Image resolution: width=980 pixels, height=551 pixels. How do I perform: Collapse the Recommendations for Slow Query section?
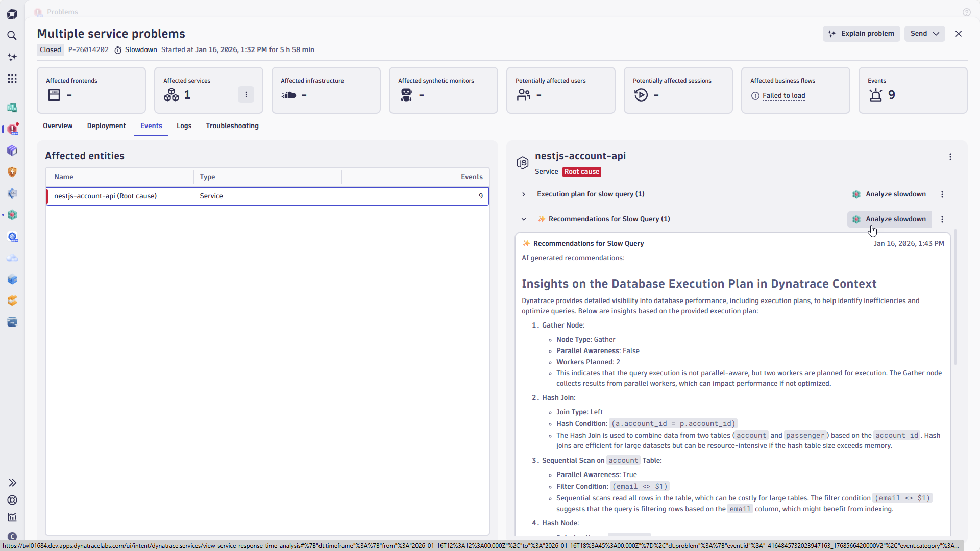coord(523,219)
